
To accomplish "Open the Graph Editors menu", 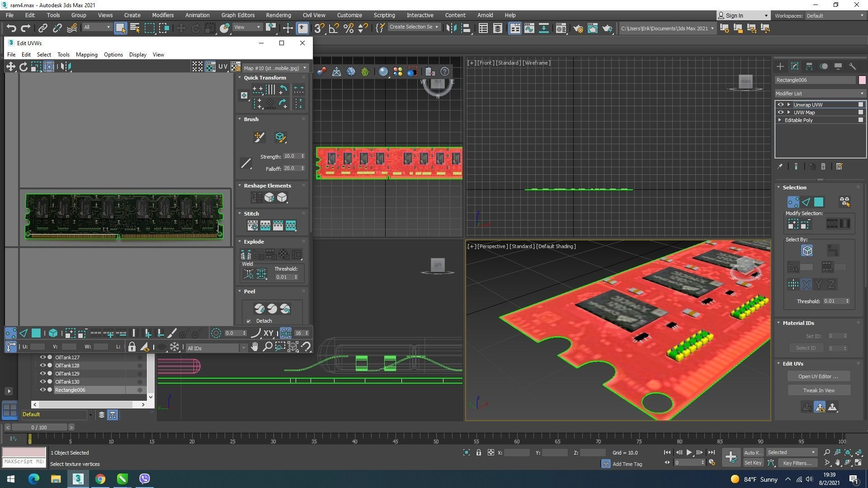I will [x=238, y=15].
